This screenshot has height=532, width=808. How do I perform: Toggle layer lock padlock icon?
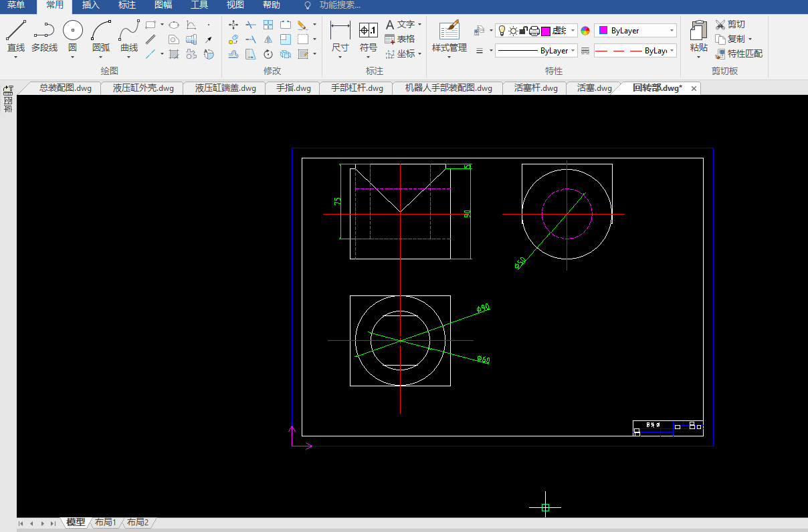[524, 31]
